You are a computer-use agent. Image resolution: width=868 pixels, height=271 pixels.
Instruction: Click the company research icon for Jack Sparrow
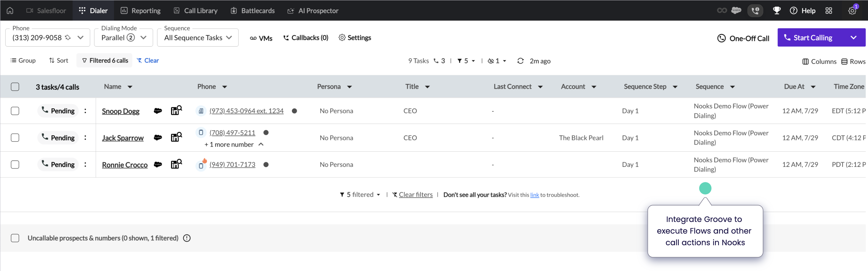pos(176,137)
